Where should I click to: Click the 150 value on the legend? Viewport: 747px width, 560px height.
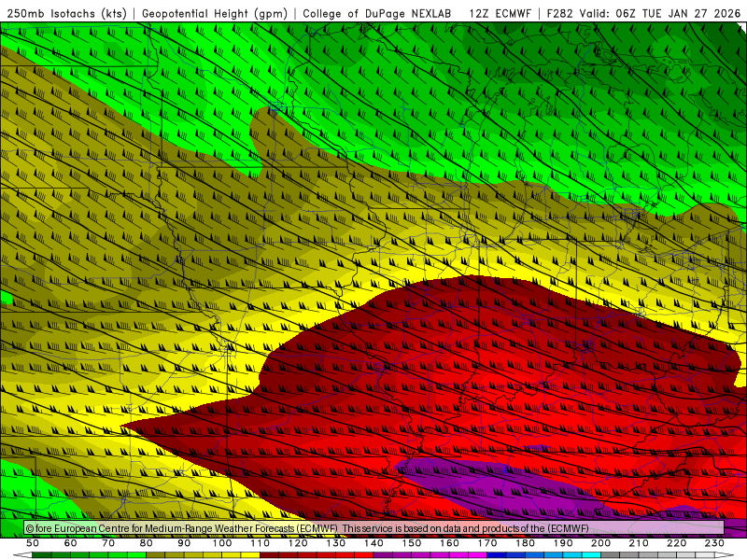tap(412, 543)
